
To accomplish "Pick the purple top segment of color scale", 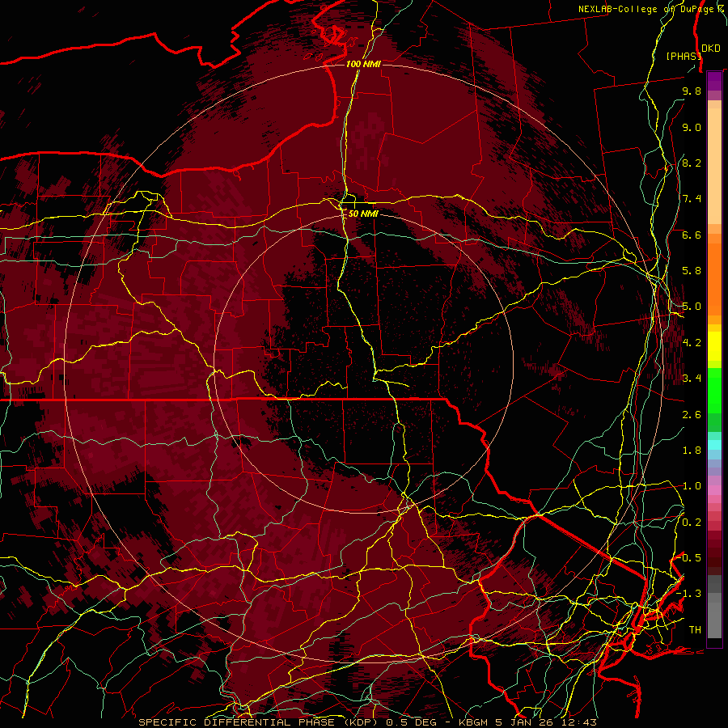I will point(714,81).
